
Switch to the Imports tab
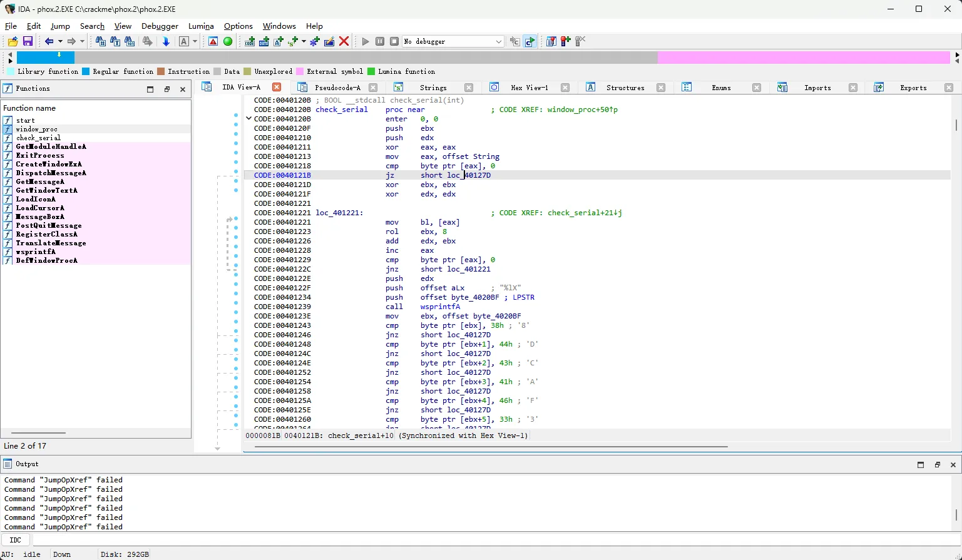click(x=817, y=88)
